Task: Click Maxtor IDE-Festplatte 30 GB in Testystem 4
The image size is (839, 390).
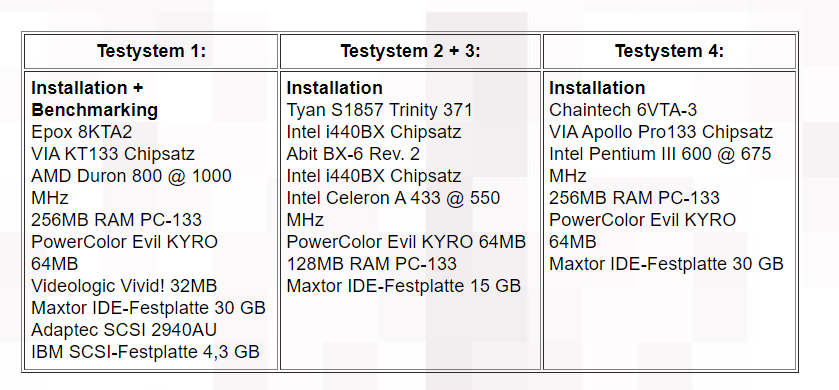Action: (666, 264)
